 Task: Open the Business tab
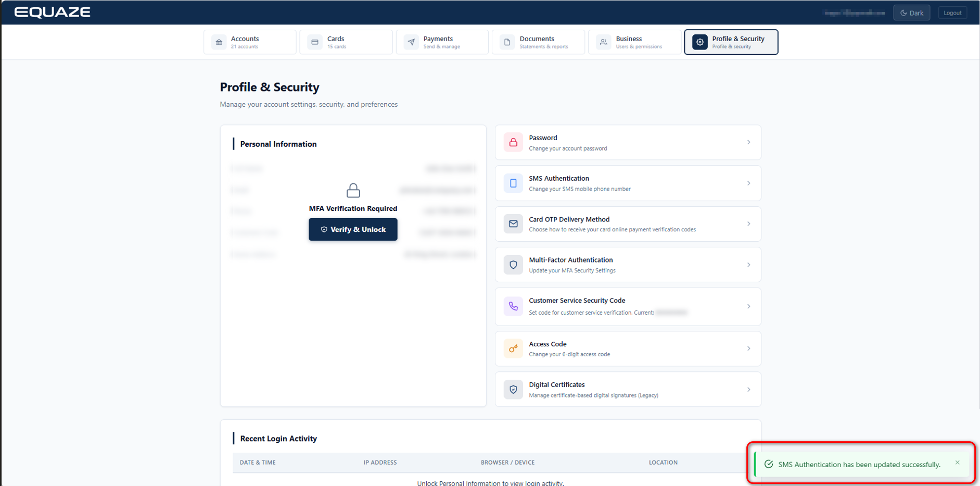coord(635,42)
